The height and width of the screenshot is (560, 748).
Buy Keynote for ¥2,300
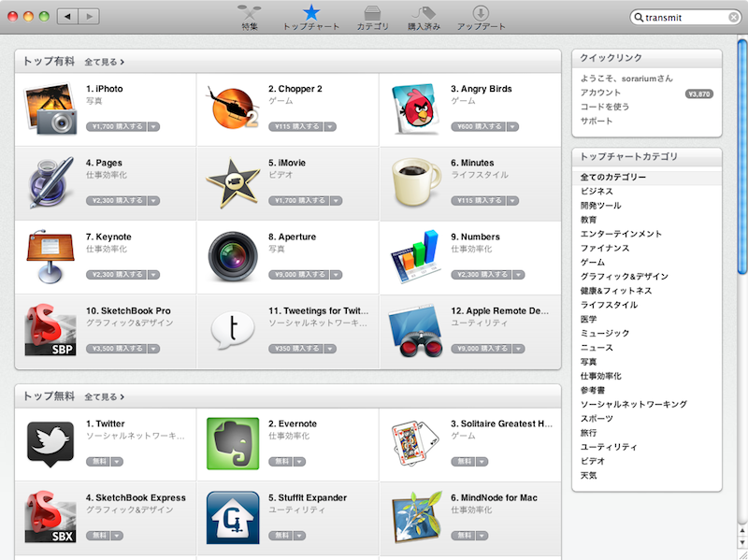point(116,275)
